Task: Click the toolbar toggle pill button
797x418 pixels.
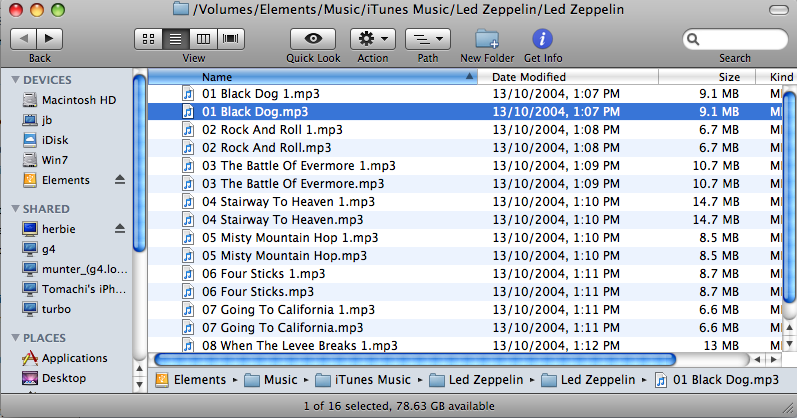Action: tap(779, 10)
